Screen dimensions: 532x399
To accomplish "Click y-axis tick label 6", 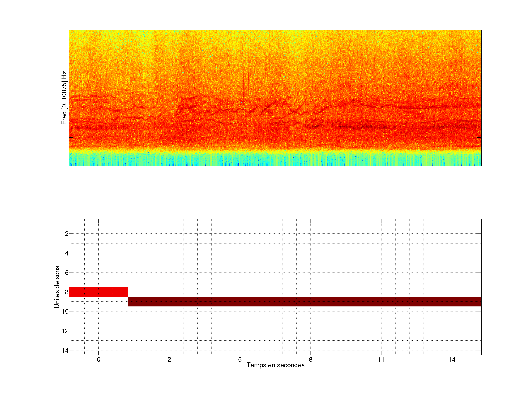I will (67, 273).
